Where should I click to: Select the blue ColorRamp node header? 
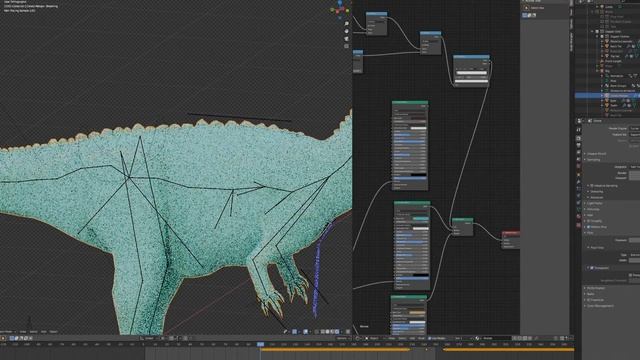pyautogui.click(x=471, y=57)
